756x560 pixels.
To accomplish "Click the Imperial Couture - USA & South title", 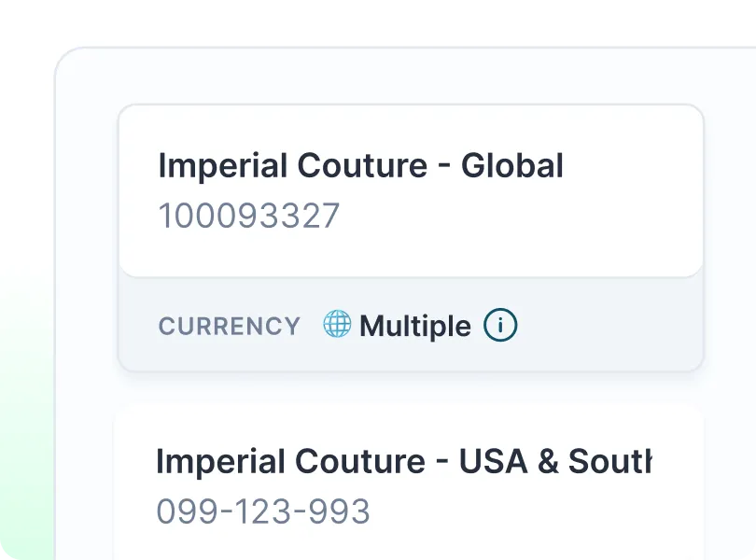I will click(403, 461).
